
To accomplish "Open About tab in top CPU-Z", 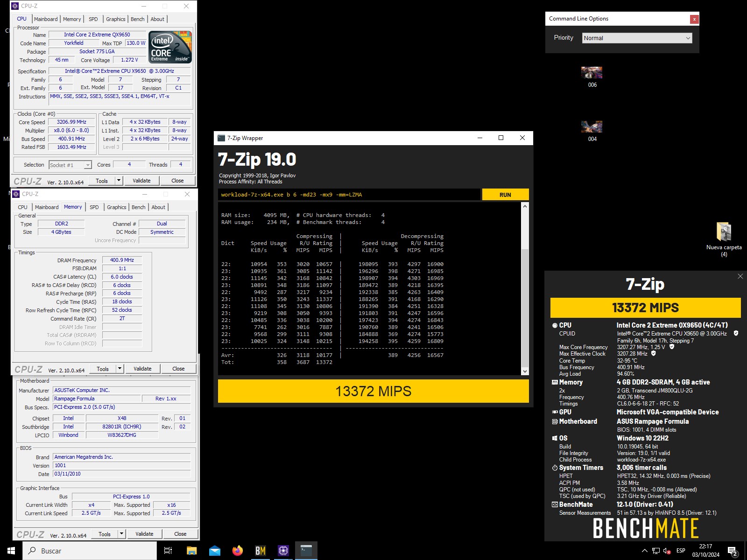I will pyautogui.click(x=157, y=19).
